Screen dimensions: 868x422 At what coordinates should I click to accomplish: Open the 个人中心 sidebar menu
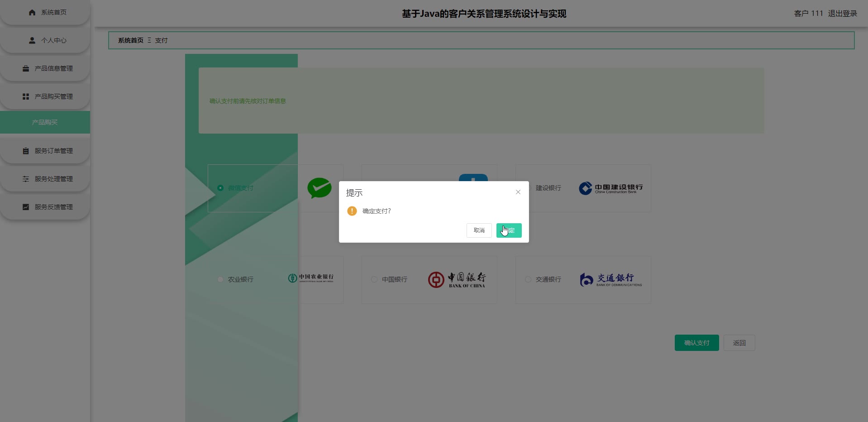45,40
